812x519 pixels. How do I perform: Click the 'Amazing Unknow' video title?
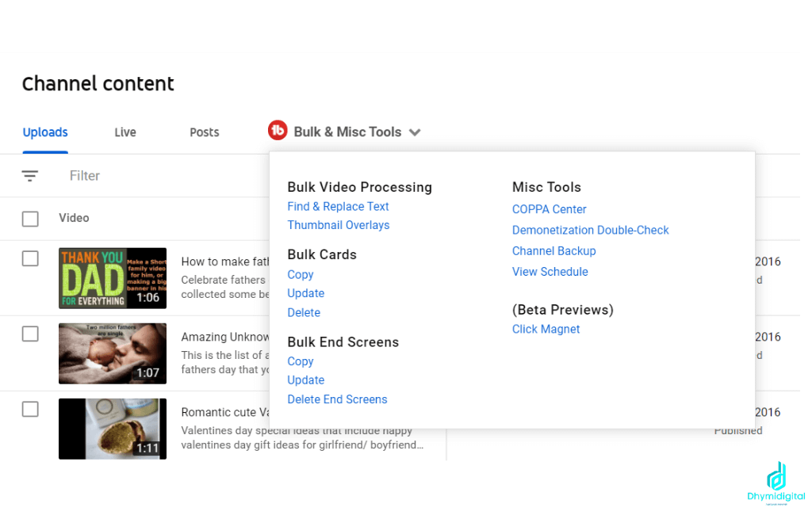[225, 338]
